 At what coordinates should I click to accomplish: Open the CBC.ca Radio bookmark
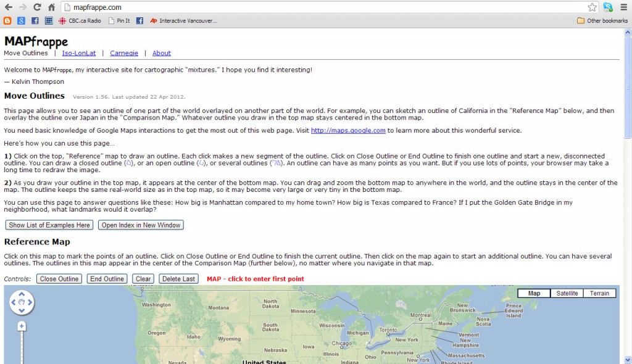(x=80, y=20)
